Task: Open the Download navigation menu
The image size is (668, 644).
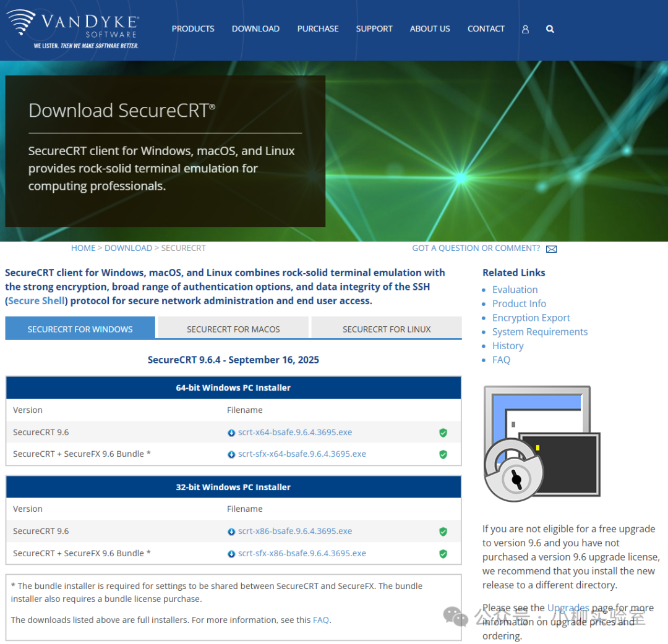Action: (255, 29)
